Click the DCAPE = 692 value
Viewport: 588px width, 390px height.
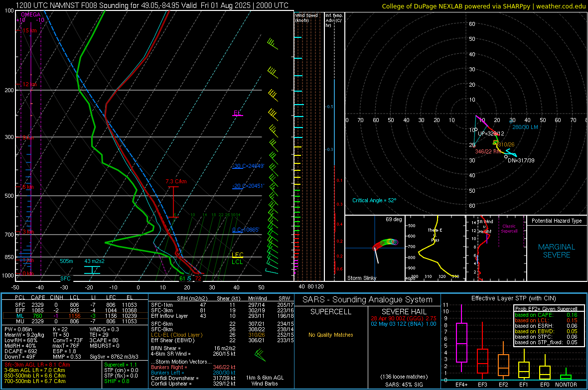click(x=21, y=351)
